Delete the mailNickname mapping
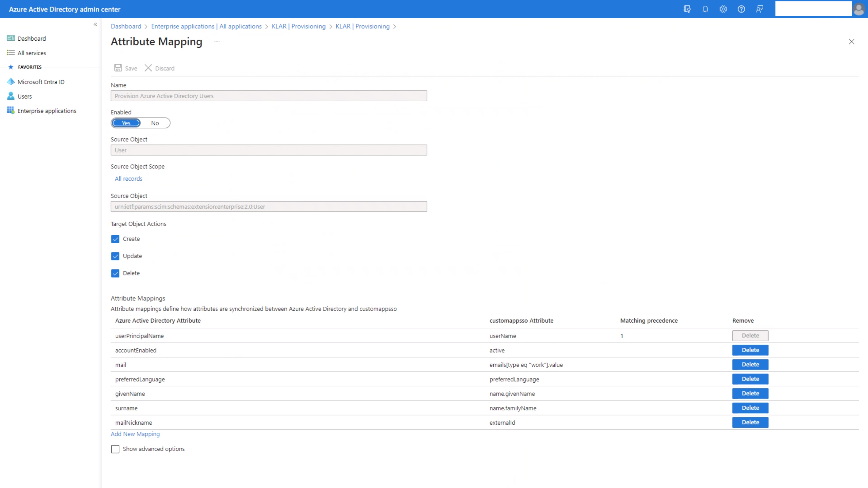This screenshot has height=488, width=868. [750, 422]
